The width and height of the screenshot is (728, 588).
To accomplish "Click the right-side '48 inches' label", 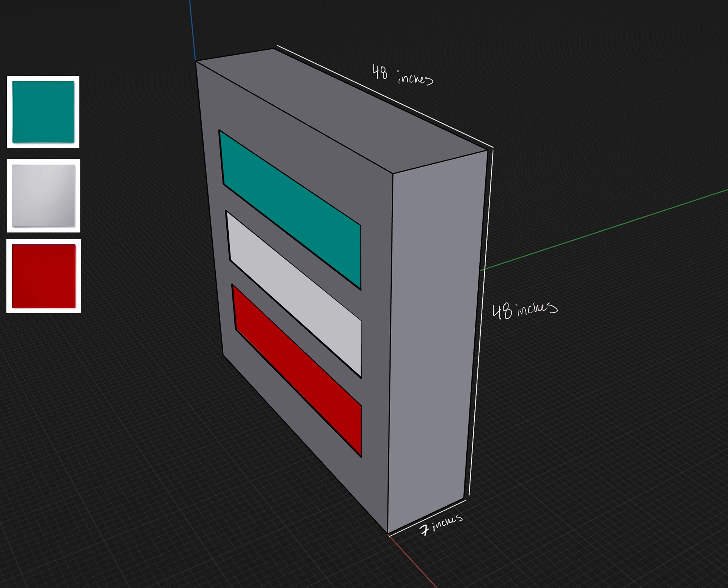I will pyautogui.click(x=524, y=310).
